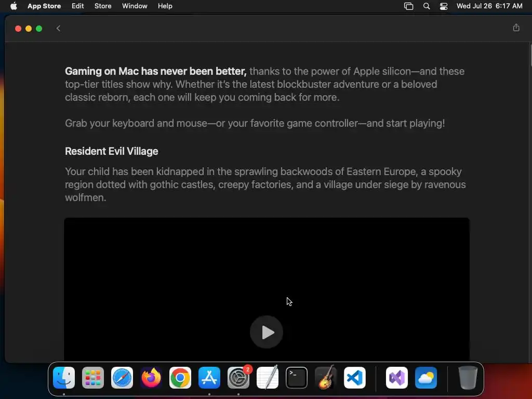Image resolution: width=532 pixels, height=399 pixels.
Task: Zoom the App Store window
Action: point(39,29)
